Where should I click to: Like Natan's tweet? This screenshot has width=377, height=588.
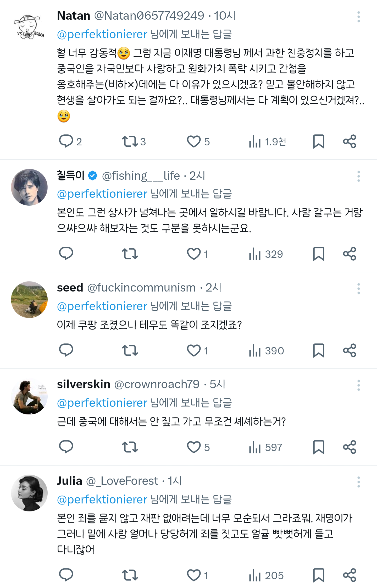(194, 141)
